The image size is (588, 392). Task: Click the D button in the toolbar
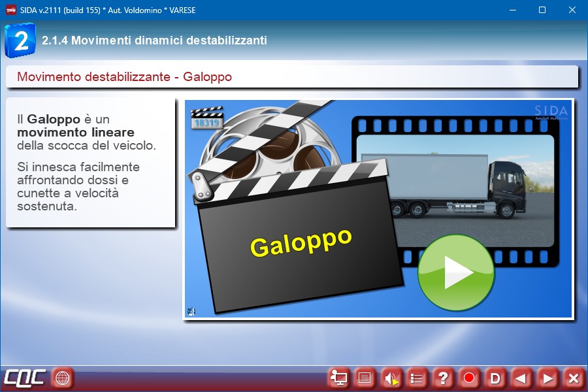(x=495, y=378)
